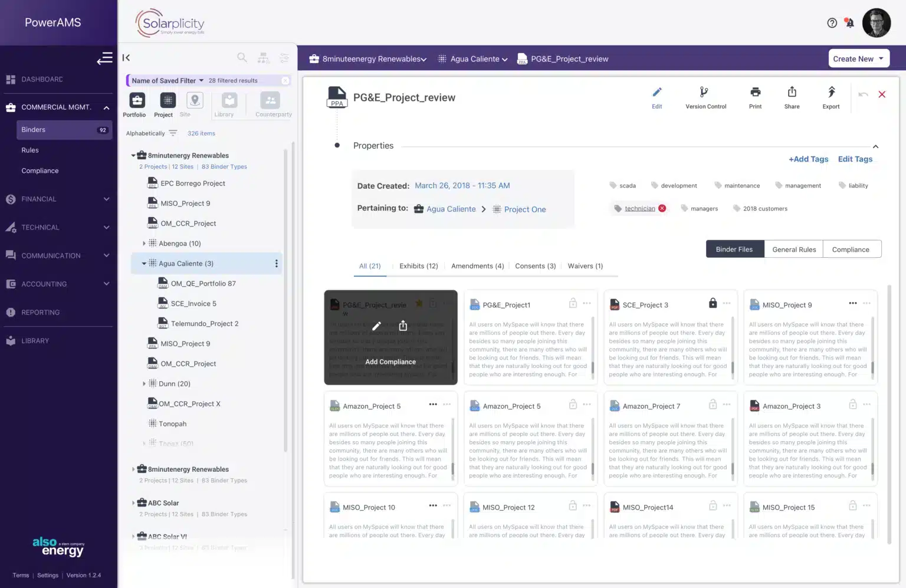Collapse the Agua Caliente project tree
The image size is (906, 588).
[143, 263]
